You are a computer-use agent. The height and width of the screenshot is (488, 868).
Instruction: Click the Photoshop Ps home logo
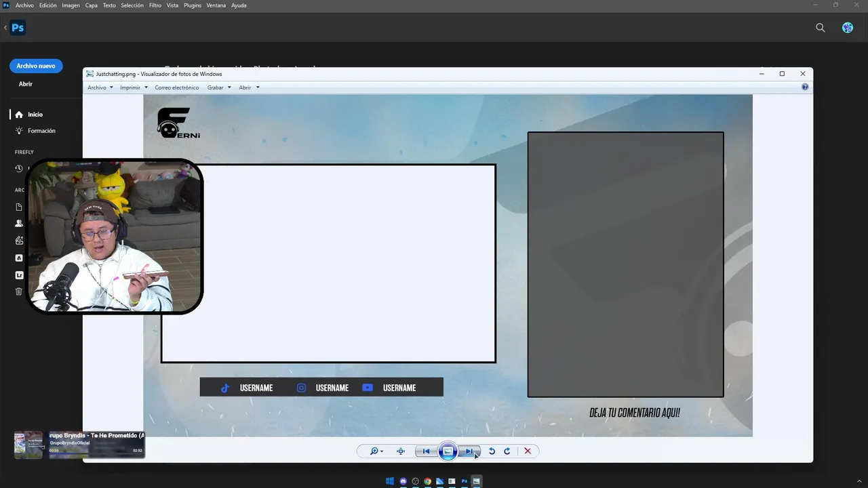(x=18, y=28)
